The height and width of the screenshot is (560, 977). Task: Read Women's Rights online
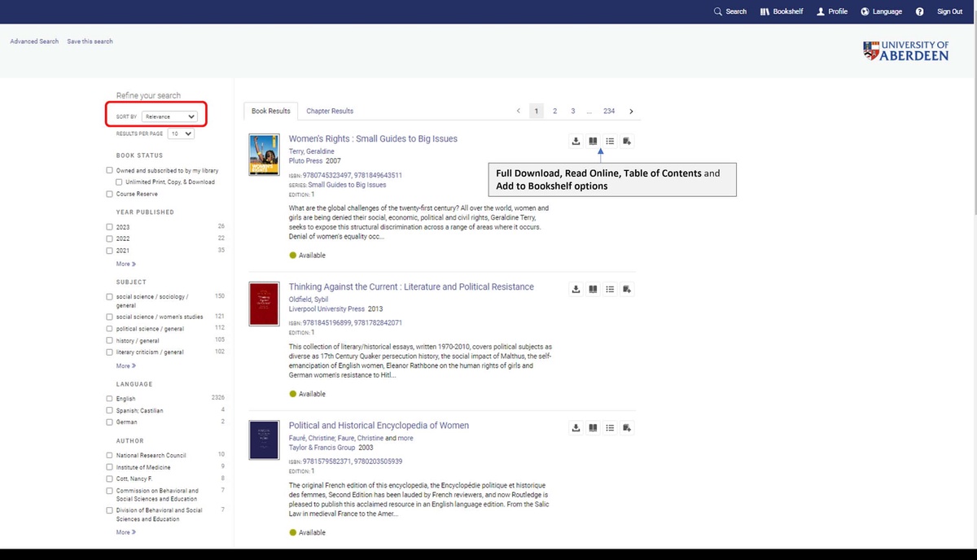(x=593, y=141)
